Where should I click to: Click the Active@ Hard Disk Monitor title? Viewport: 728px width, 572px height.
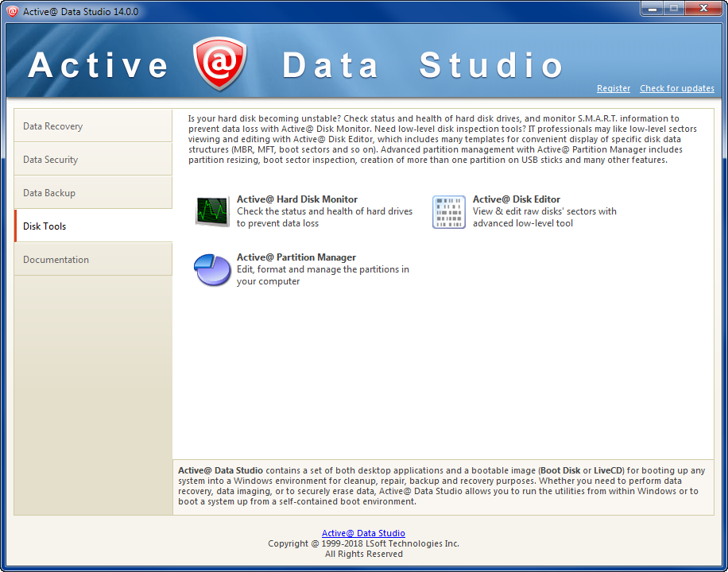(297, 199)
